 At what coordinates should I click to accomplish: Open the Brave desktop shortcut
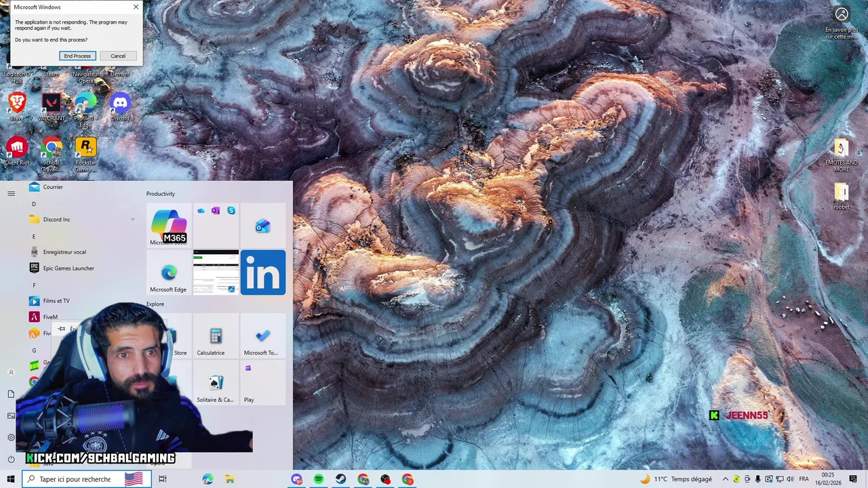(x=17, y=107)
